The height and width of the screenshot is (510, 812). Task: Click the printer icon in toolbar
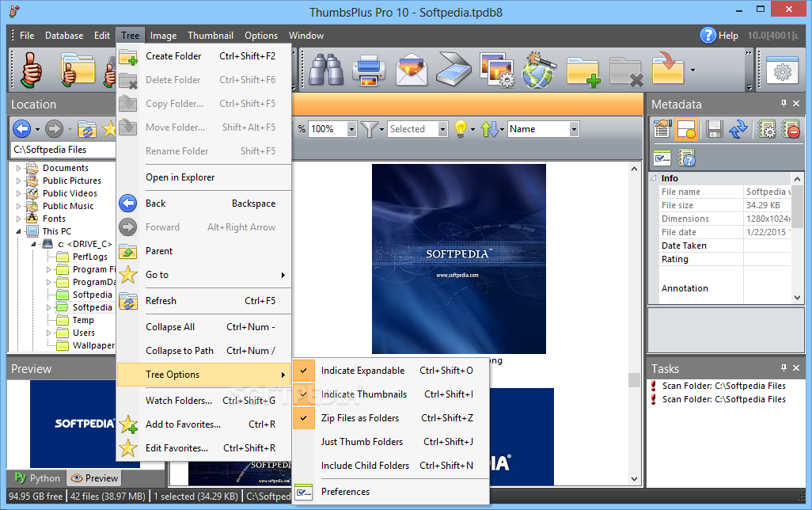[x=368, y=70]
